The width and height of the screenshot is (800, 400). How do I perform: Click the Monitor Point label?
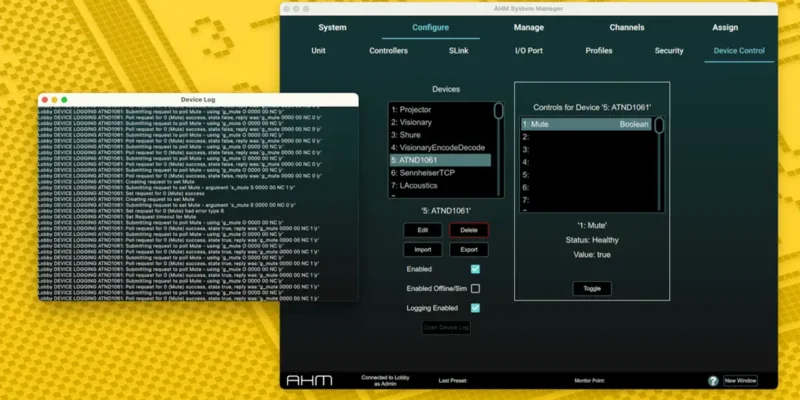point(589,381)
